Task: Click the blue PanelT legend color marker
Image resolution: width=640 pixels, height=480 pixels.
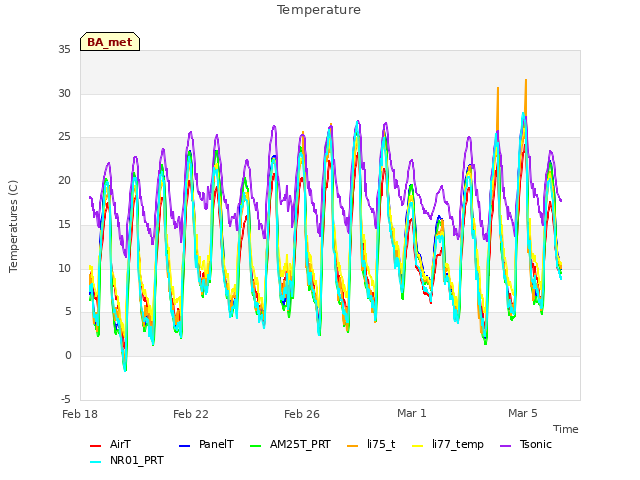Action: click(184, 446)
